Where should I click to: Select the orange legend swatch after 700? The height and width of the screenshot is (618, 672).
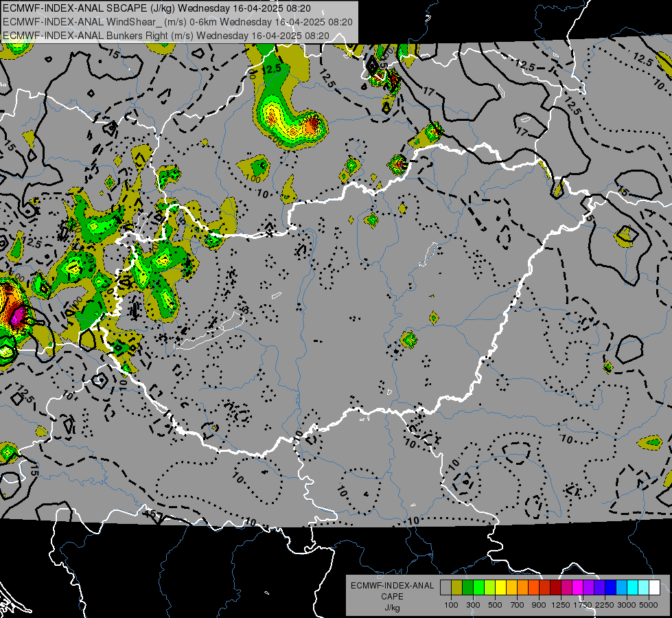(523, 588)
